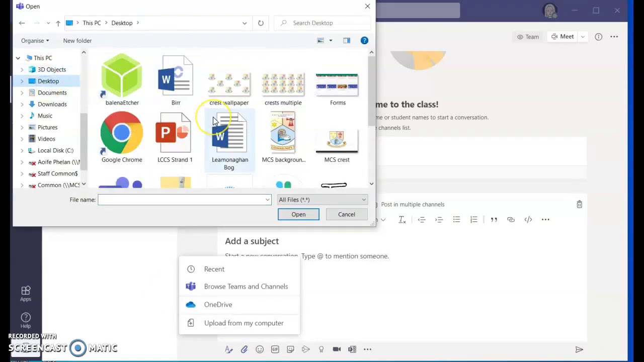
Task: Open more formatting options ellipsis
Action: point(545,220)
